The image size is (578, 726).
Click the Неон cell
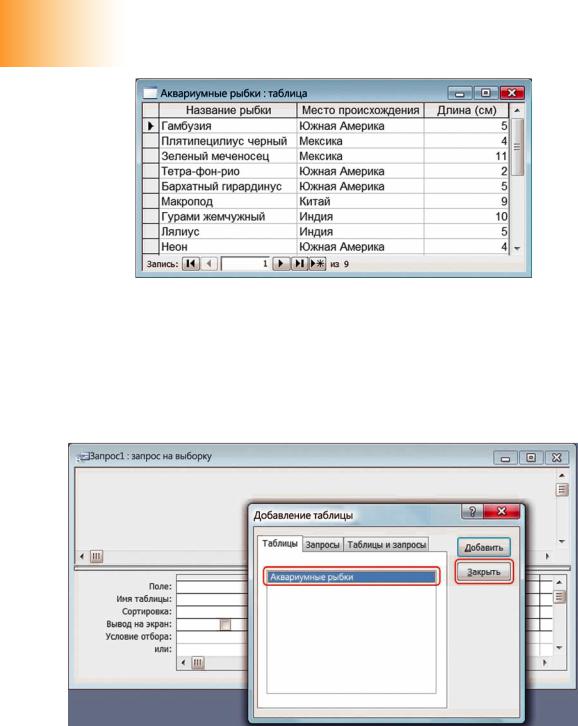point(228,247)
